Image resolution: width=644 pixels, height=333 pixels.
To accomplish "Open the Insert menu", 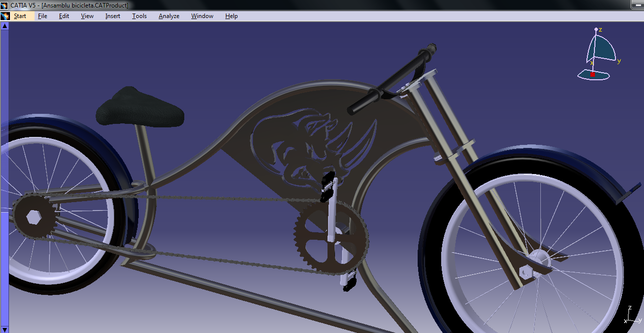I will tap(113, 16).
